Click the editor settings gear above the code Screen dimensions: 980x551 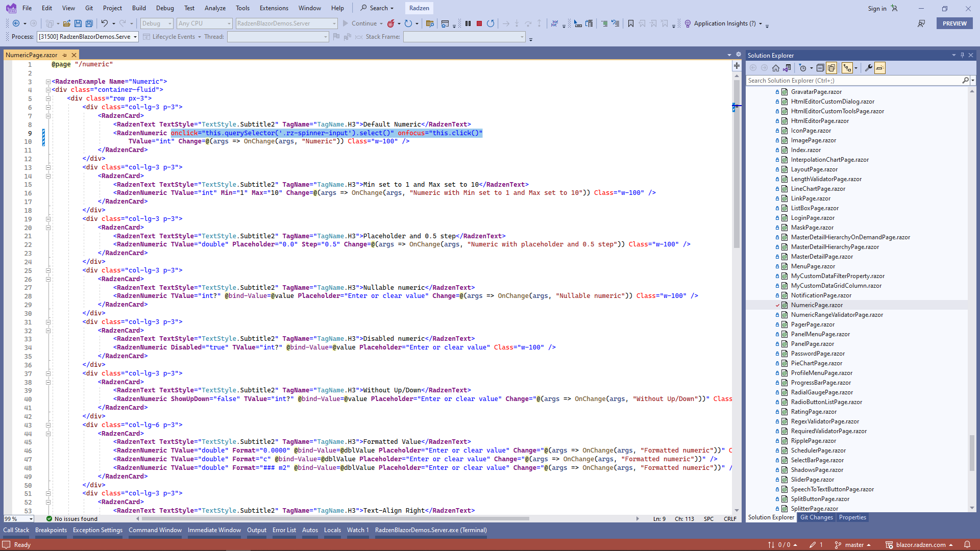click(x=739, y=55)
